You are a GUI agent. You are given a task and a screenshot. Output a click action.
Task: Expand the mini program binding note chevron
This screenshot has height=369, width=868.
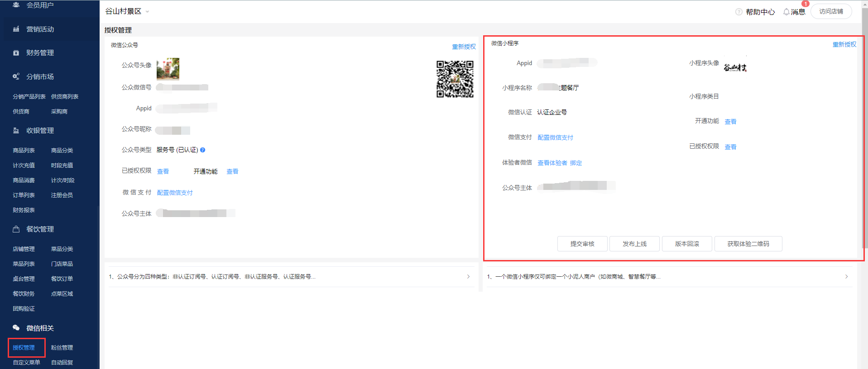pos(846,276)
